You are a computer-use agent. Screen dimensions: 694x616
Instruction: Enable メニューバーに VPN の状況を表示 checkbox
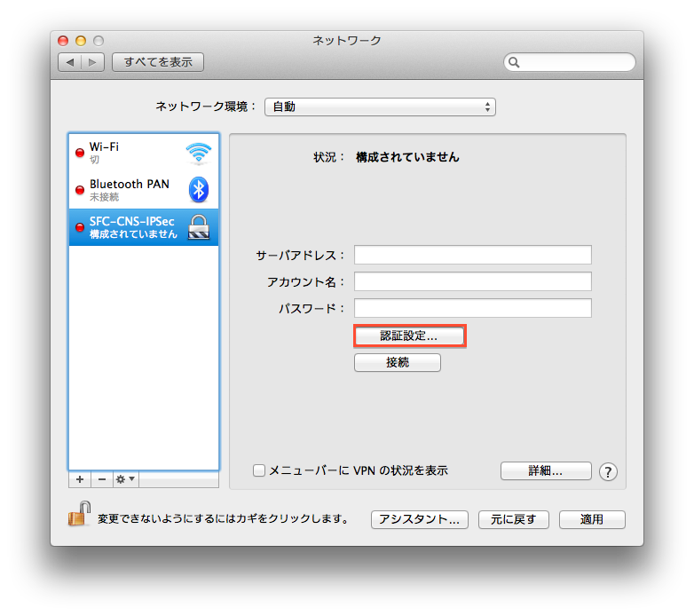[259, 470]
